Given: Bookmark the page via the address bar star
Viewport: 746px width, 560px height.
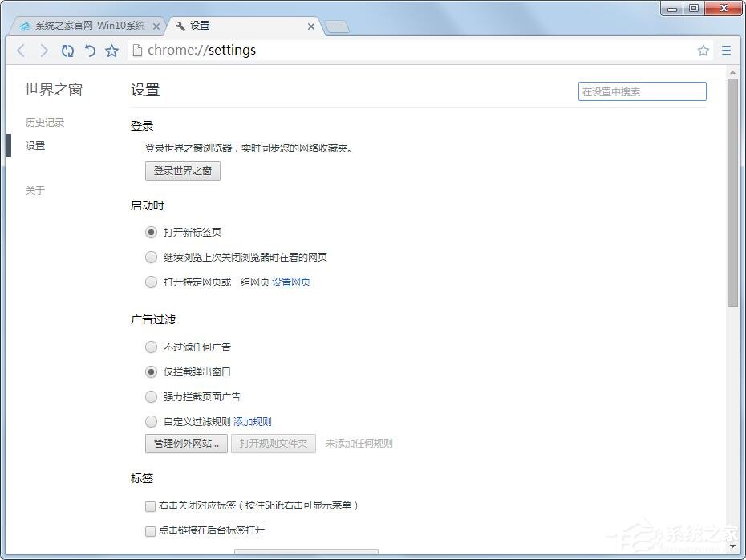Looking at the screenshot, I should click(703, 50).
